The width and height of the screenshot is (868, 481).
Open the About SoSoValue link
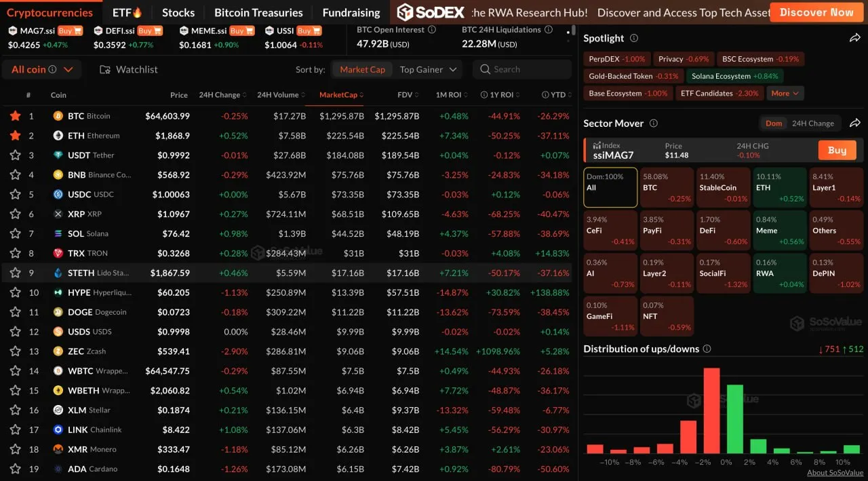tap(835, 473)
